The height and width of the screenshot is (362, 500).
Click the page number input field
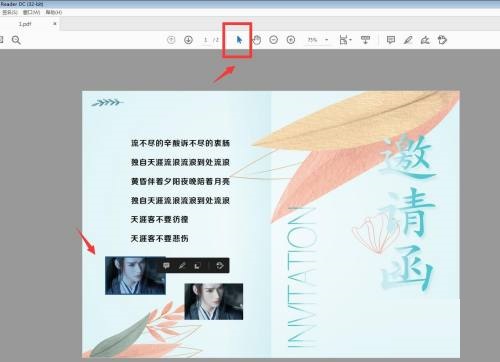tap(206, 40)
